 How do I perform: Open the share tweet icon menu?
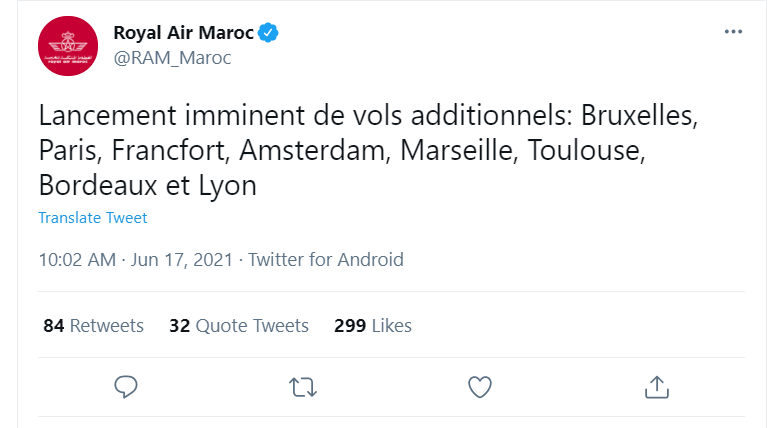[656, 385]
